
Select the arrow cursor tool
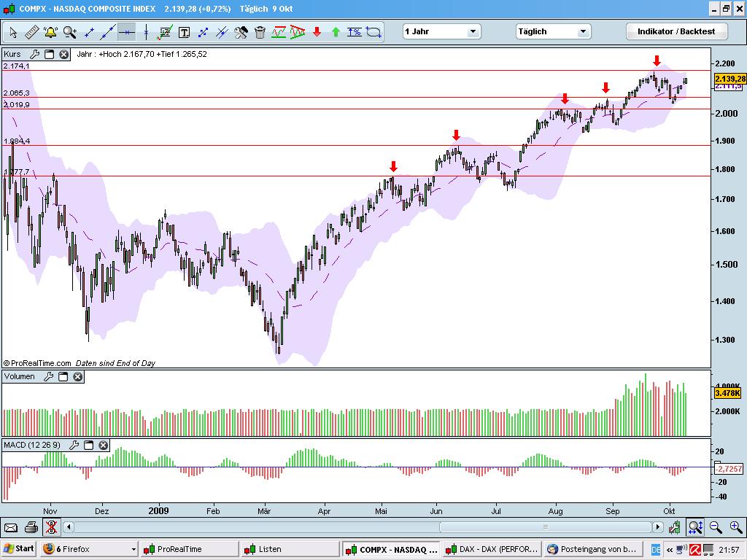pos(13,32)
